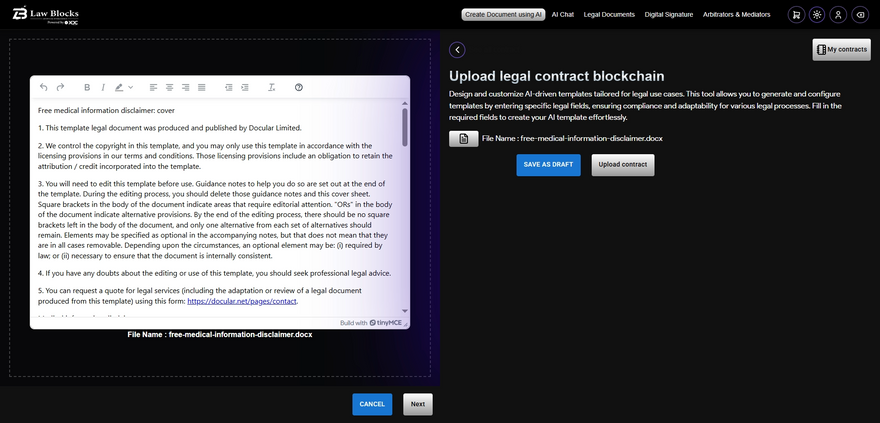Screen dimensions: 880x423
Task: Go to Digital Signature page
Action: [668, 15]
